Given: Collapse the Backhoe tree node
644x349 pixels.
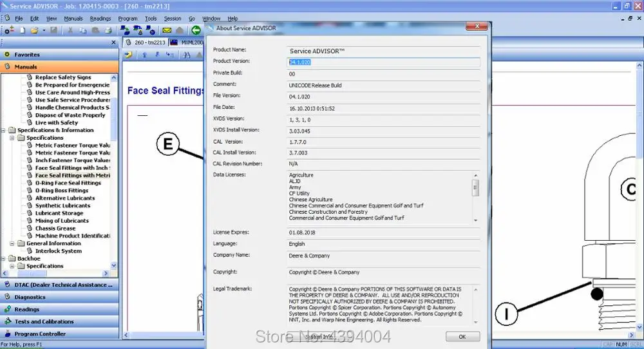Looking at the screenshot, I should (x=4, y=259).
